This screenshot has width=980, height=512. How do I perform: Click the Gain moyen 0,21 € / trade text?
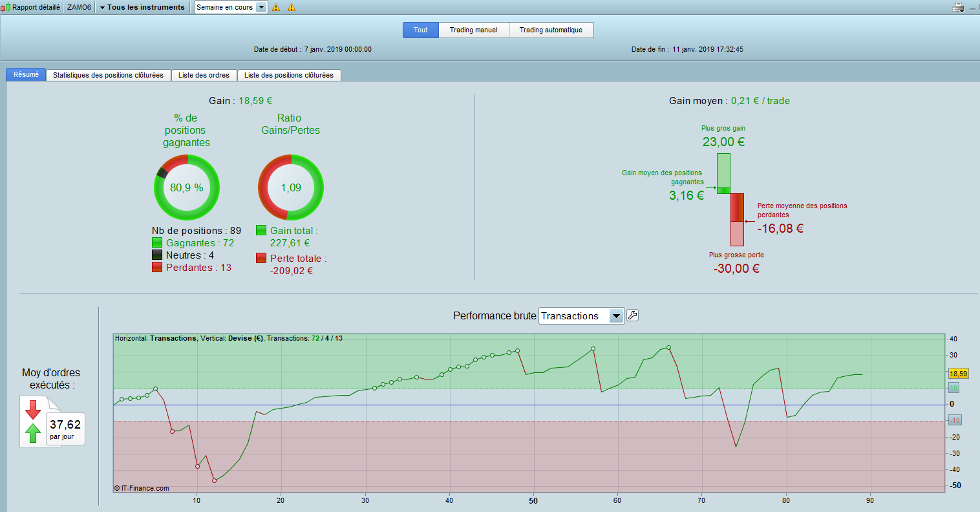[x=729, y=101]
